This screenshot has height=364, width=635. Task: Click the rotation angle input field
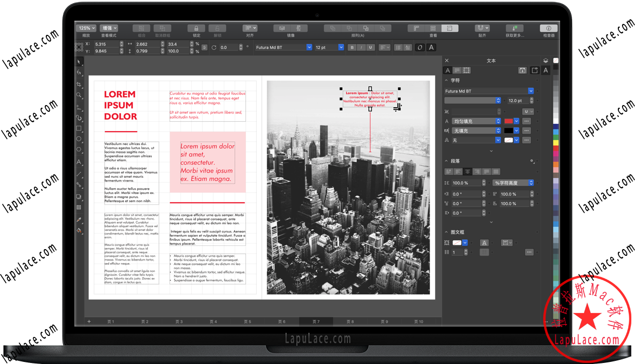pyautogui.click(x=229, y=47)
